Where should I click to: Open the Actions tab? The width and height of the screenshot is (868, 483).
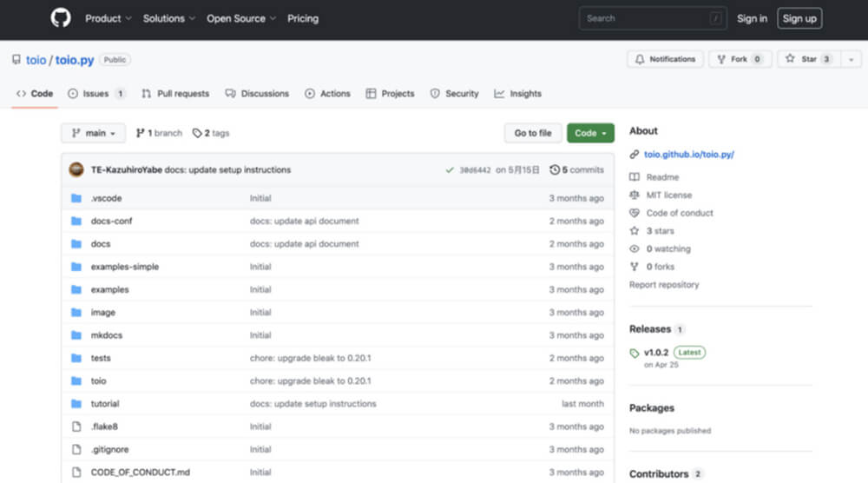point(328,94)
